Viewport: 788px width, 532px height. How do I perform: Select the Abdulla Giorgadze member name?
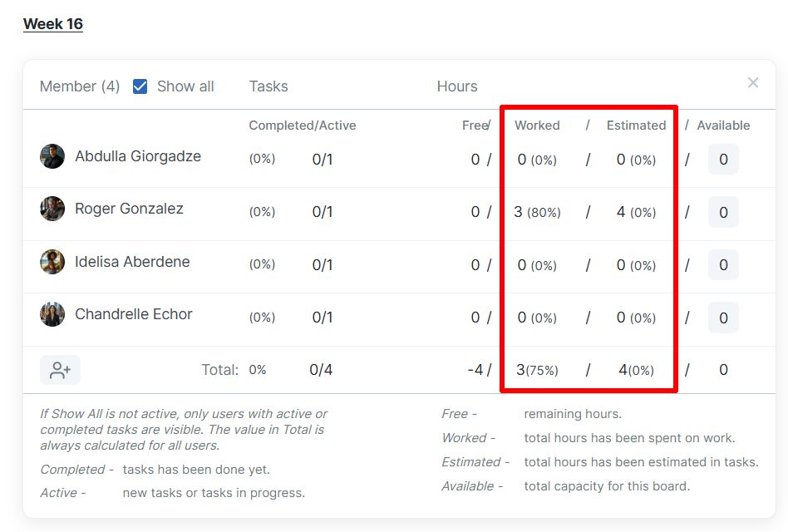click(x=138, y=156)
